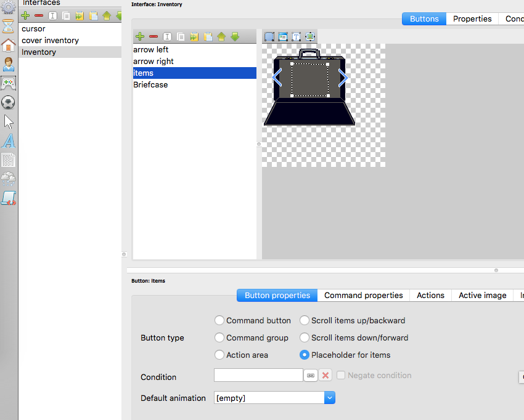524x420 pixels.
Task: Select Action area radio option
Action: tap(219, 355)
